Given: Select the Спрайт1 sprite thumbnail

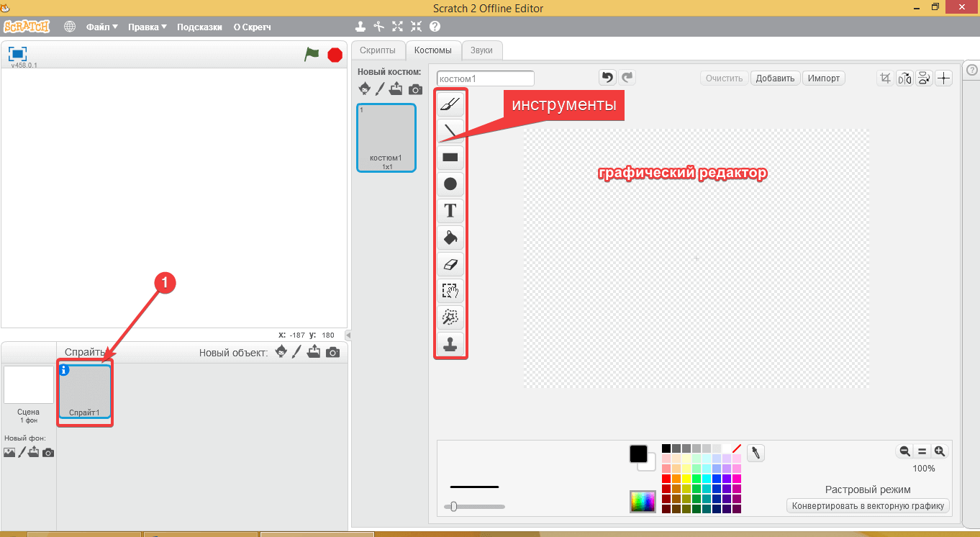Looking at the screenshot, I should (85, 392).
